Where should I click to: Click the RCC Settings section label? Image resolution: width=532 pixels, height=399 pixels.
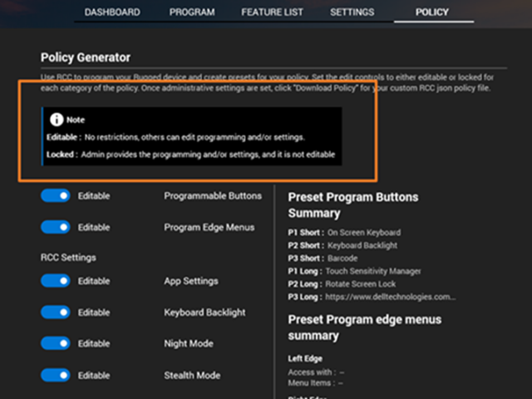click(68, 258)
